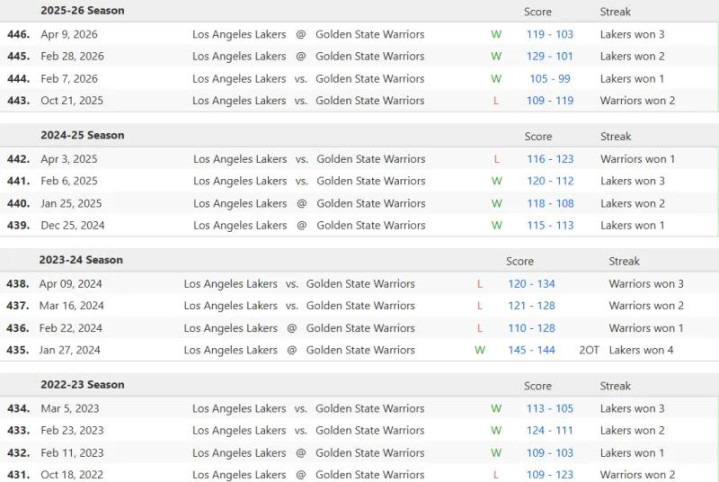Open the 109 - 119 score from Oct 21, 2025
The height and width of the screenshot is (482, 719).
(549, 101)
